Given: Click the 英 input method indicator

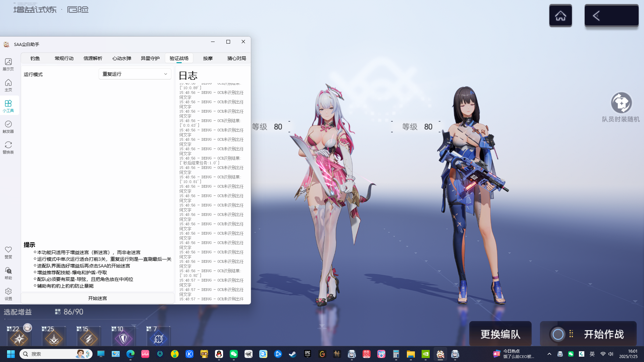Looking at the screenshot, I should pos(592,354).
